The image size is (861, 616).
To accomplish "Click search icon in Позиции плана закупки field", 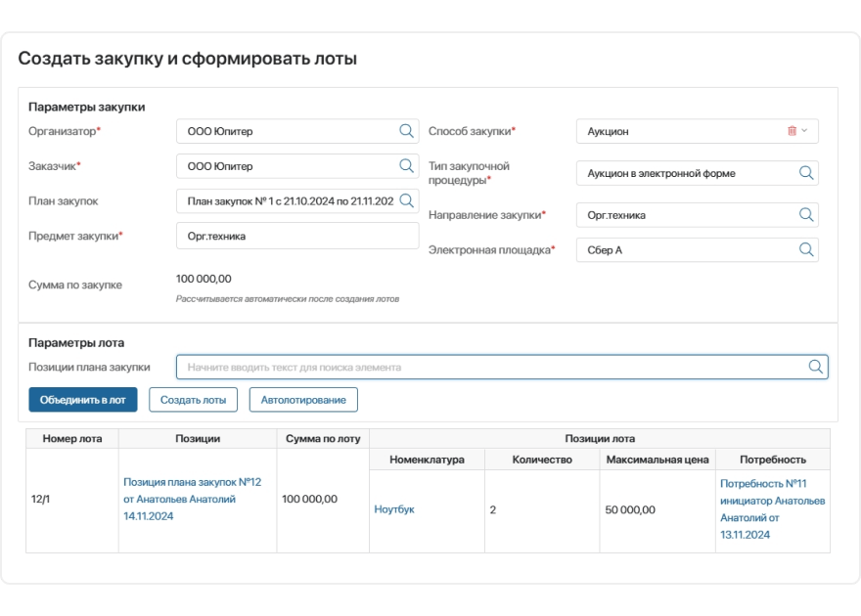I will coord(815,367).
